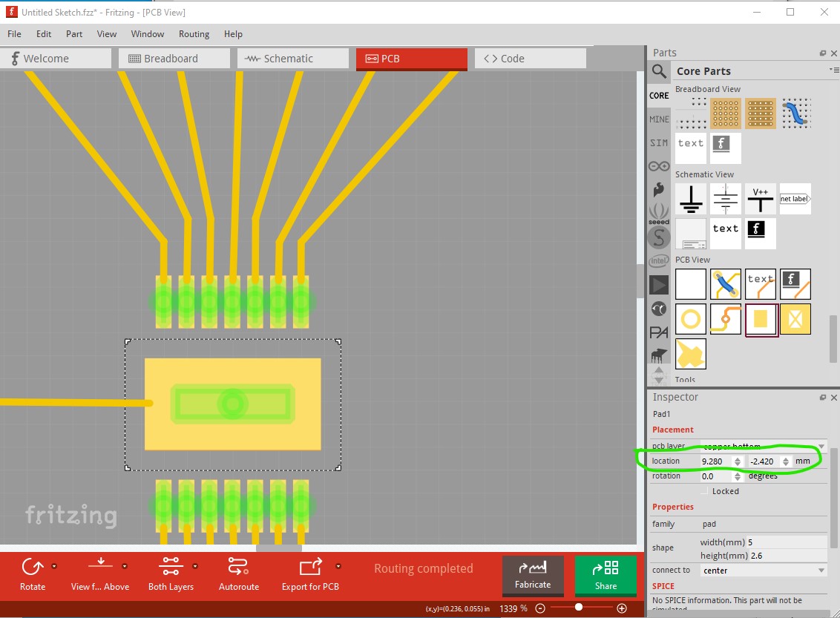Pick the ground symbol in Schematic View
840x618 pixels.
(691, 199)
